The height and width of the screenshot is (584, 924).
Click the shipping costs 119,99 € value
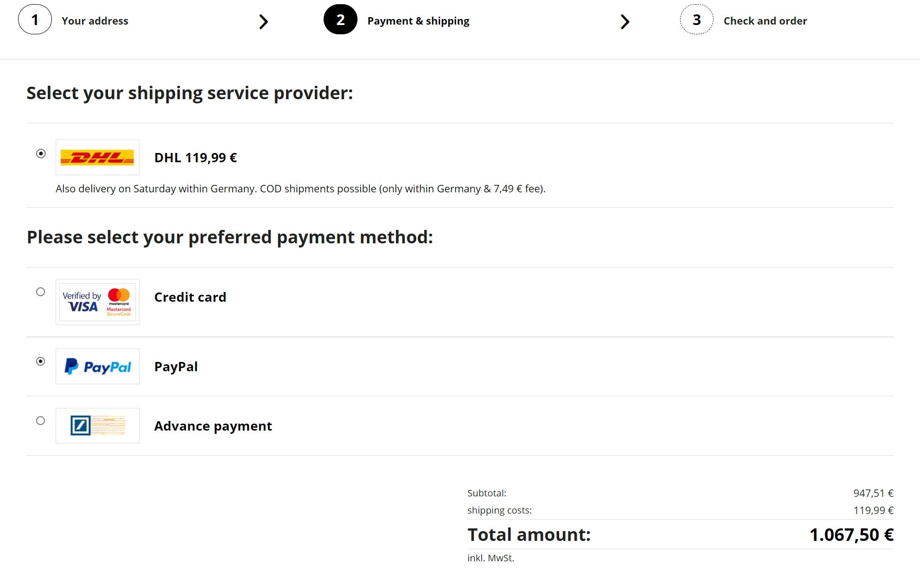pyautogui.click(x=873, y=510)
